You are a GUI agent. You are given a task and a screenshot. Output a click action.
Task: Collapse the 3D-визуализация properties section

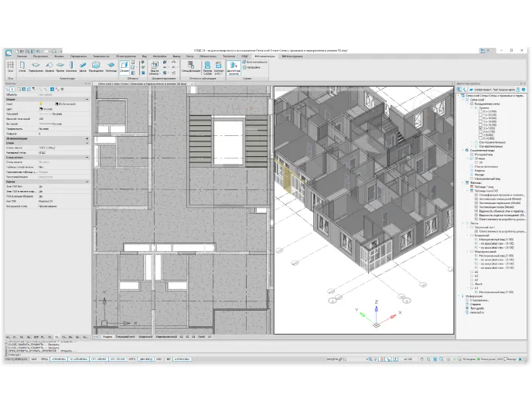tap(89, 138)
